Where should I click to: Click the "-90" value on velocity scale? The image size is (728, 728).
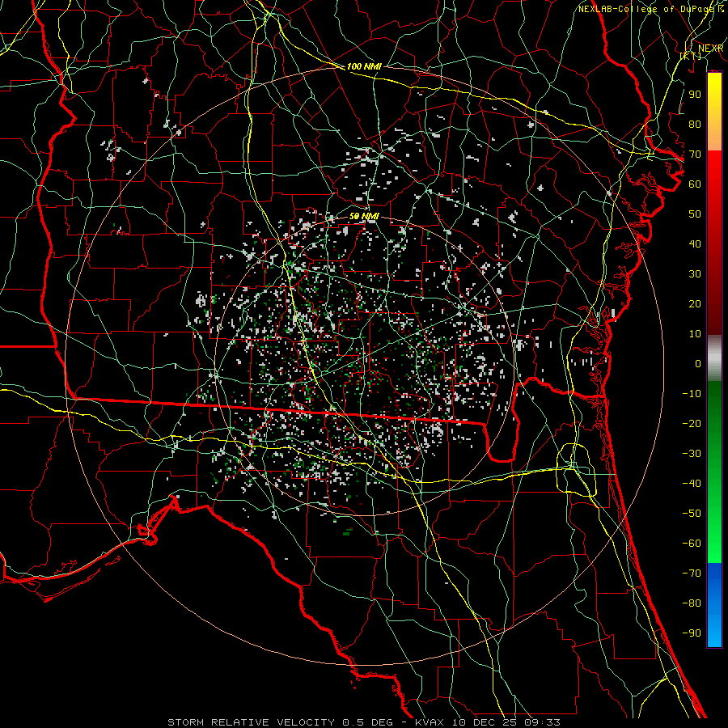(692, 633)
